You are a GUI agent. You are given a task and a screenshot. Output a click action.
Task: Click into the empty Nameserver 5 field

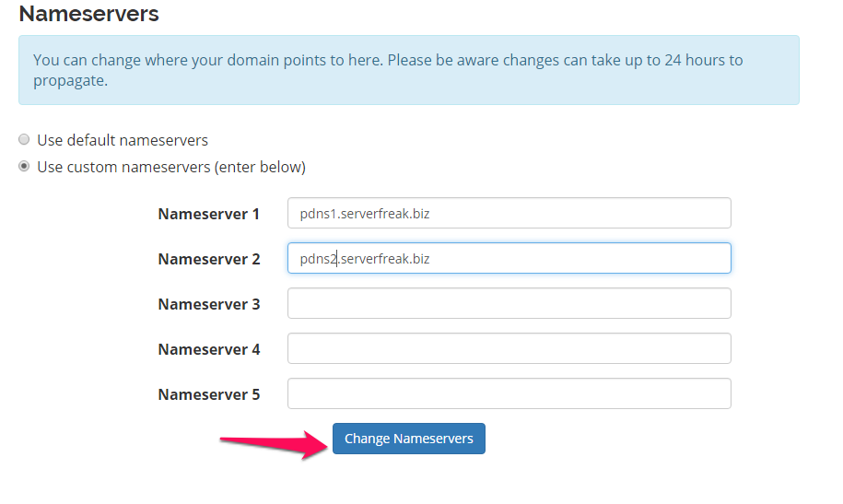(x=509, y=393)
